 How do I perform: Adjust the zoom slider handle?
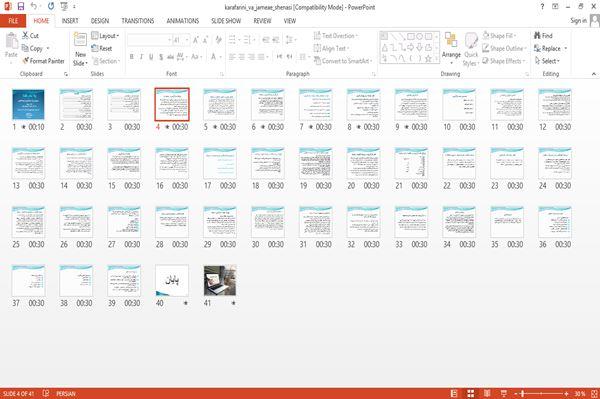[522, 393]
